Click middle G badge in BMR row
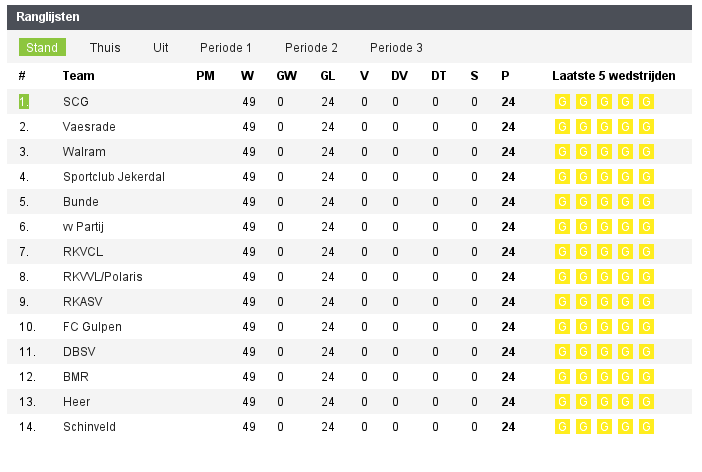This screenshot has width=702, height=472. (604, 377)
